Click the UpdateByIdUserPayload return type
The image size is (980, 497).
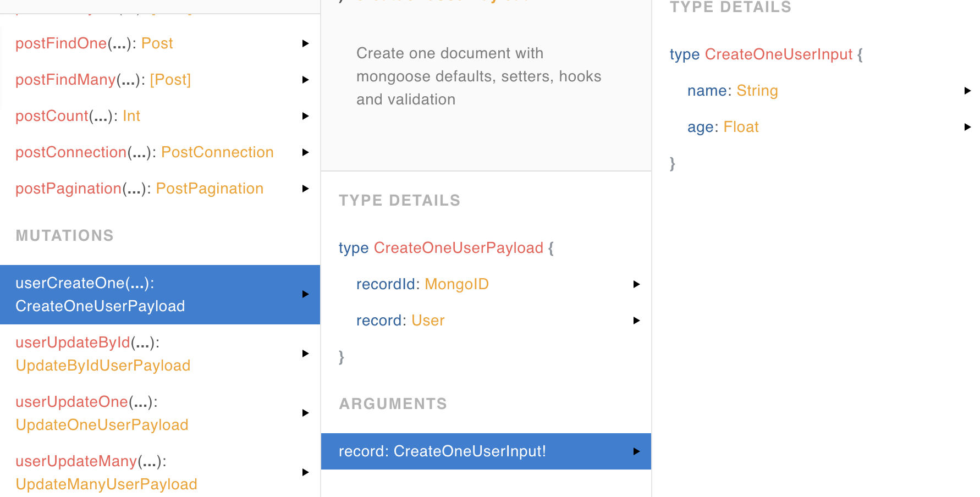click(x=103, y=366)
